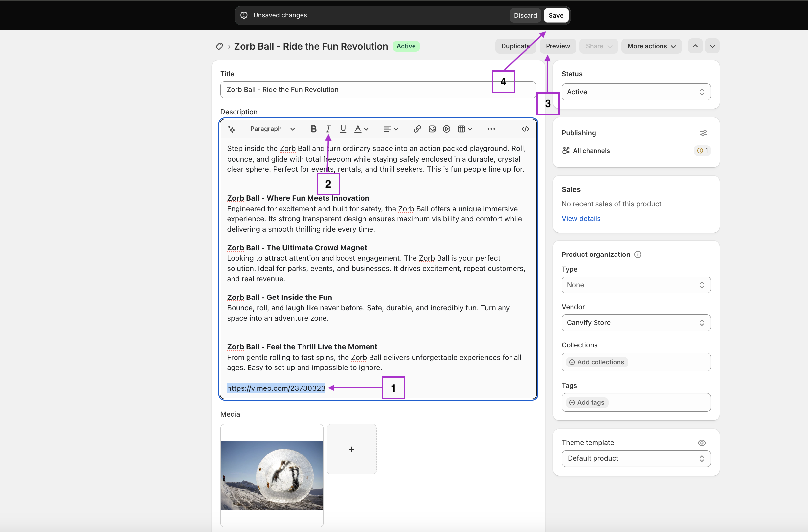Open the text color picker
This screenshot has width=808, height=532.
(x=361, y=129)
